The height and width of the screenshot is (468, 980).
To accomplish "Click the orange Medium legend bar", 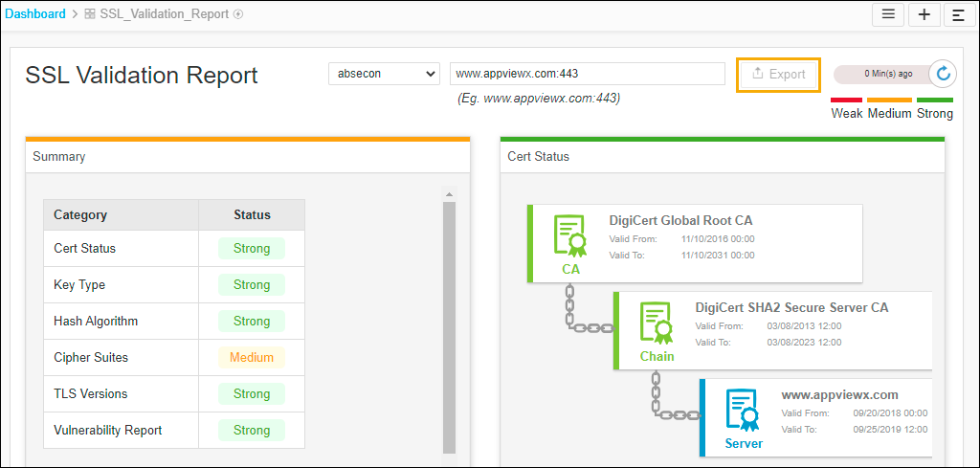I will (x=889, y=100).
